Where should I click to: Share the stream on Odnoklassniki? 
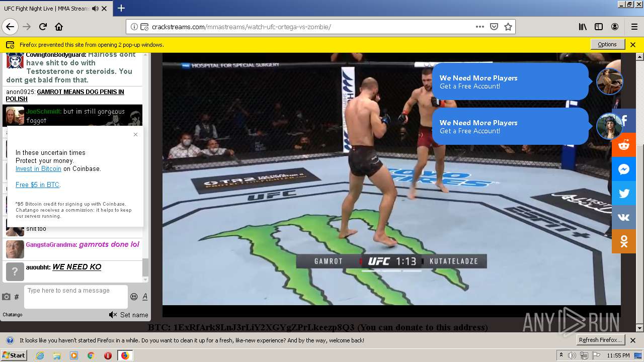(x=624, y=241)
